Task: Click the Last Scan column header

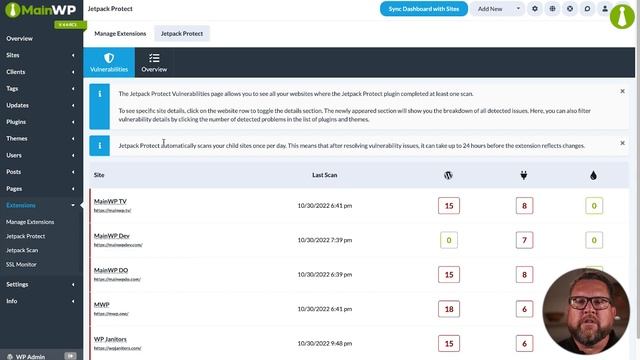Action: [x=324, y=175]
